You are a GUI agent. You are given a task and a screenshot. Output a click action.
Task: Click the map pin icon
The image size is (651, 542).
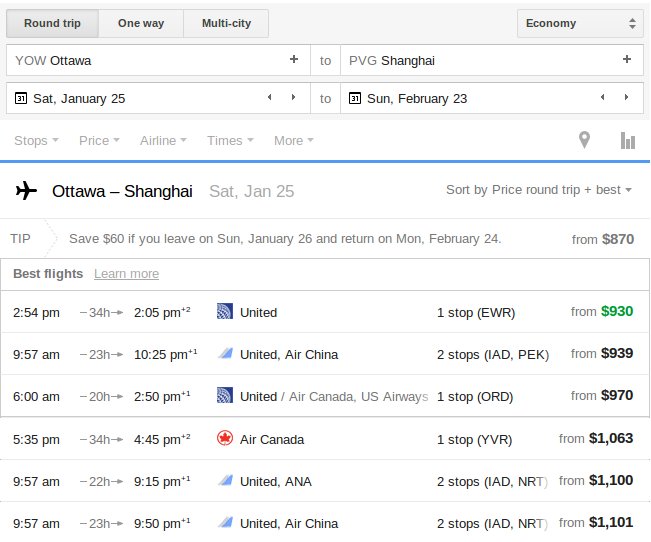[x=585, y=140]
